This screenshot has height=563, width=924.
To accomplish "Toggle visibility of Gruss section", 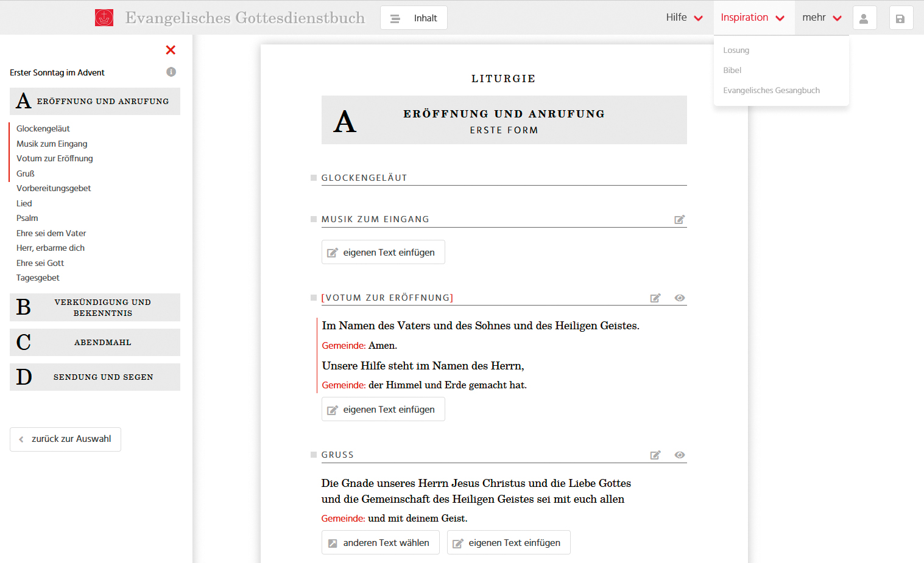I will click(x=680, y=455).
